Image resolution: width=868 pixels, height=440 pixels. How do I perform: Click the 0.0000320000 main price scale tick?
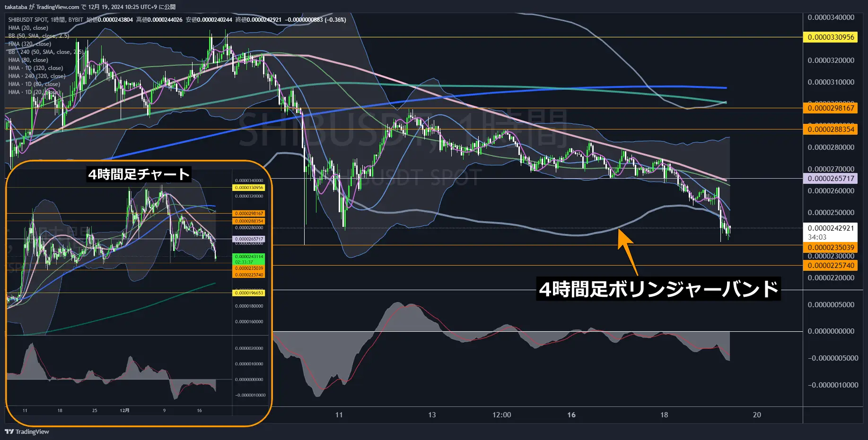(x=831, y=60)
